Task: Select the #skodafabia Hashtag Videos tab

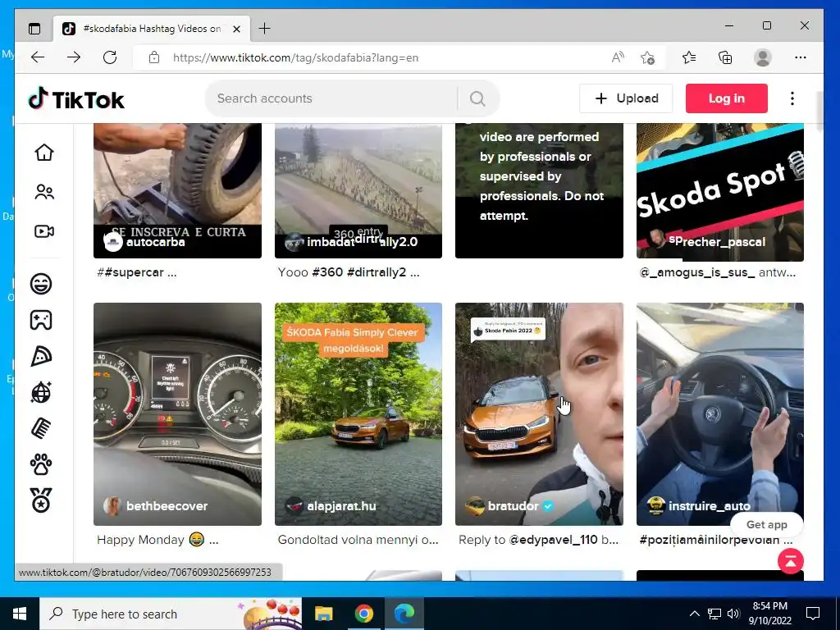Action: point(152,29)
